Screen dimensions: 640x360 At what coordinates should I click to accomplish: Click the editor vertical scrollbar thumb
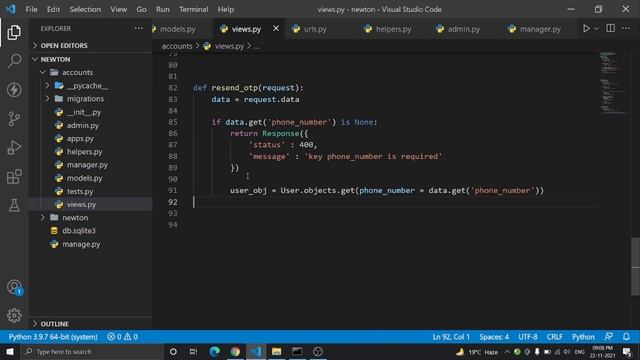(x=635, y=266)
